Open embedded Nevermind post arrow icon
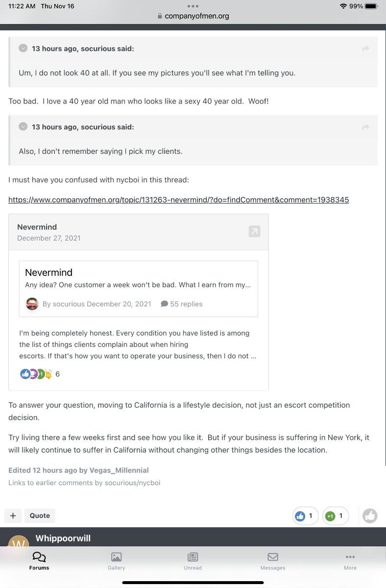Screen dimensions: 386x588 [254, 232]
